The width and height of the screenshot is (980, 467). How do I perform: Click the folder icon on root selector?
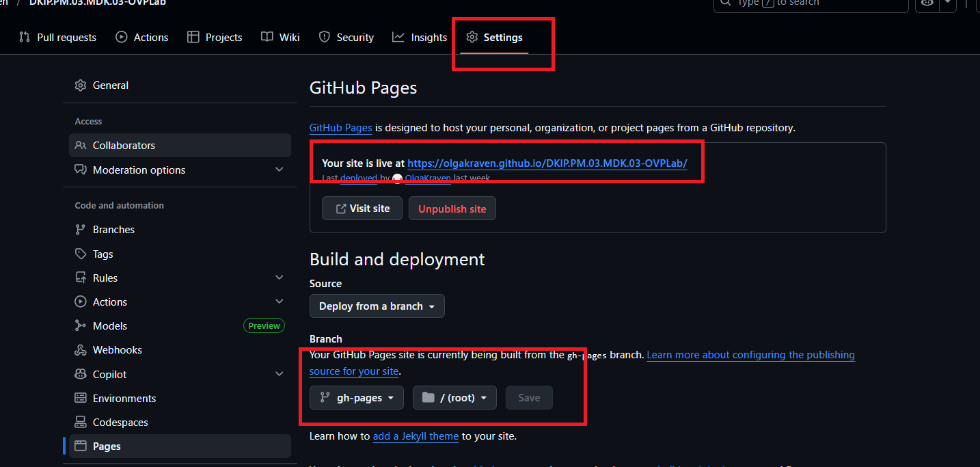[x=428, y=398]
